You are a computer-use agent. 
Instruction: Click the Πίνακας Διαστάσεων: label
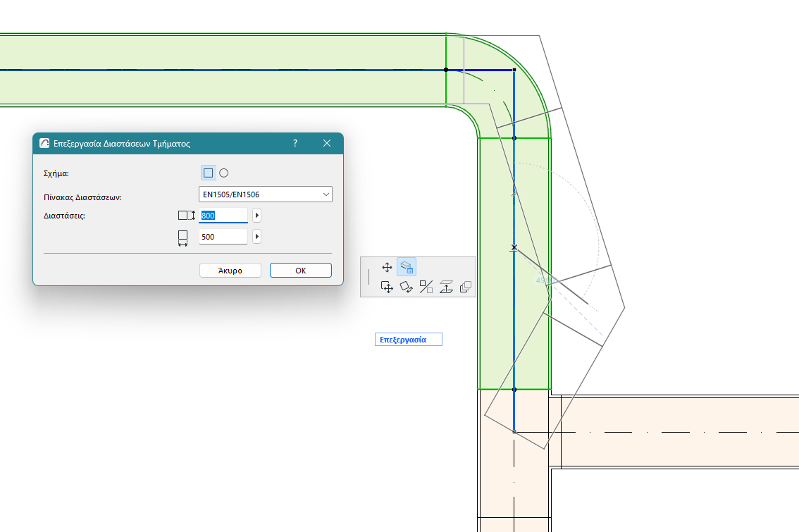[x=82, y=197]
